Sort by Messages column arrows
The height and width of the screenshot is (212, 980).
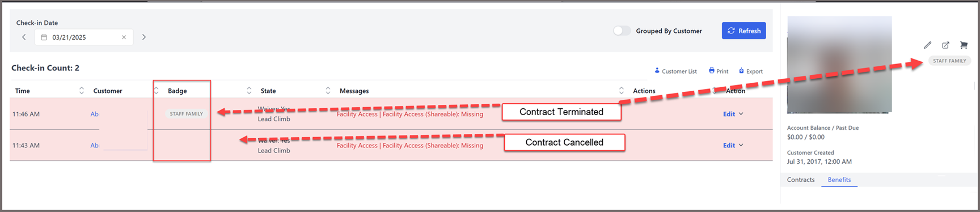[x=621, y=91]
